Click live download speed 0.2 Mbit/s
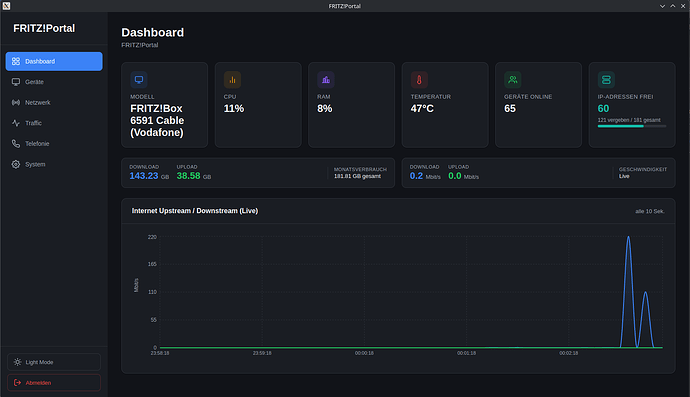690x397 pixels. 425,176
